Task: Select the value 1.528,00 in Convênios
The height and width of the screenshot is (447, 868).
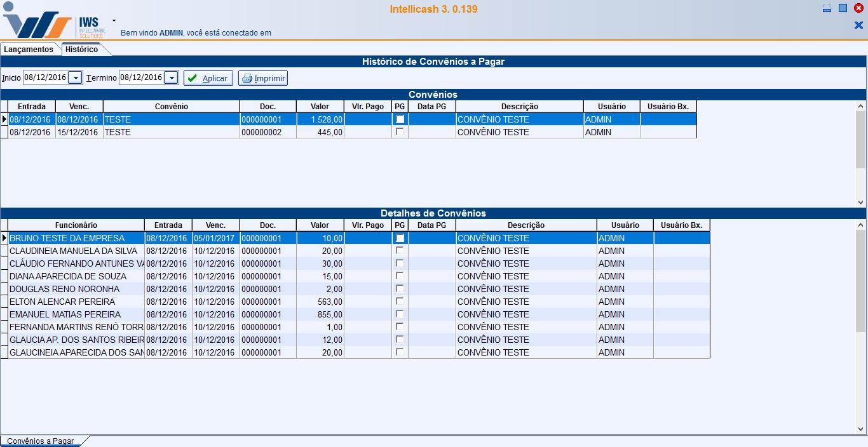Action: [x=320, y=119]
